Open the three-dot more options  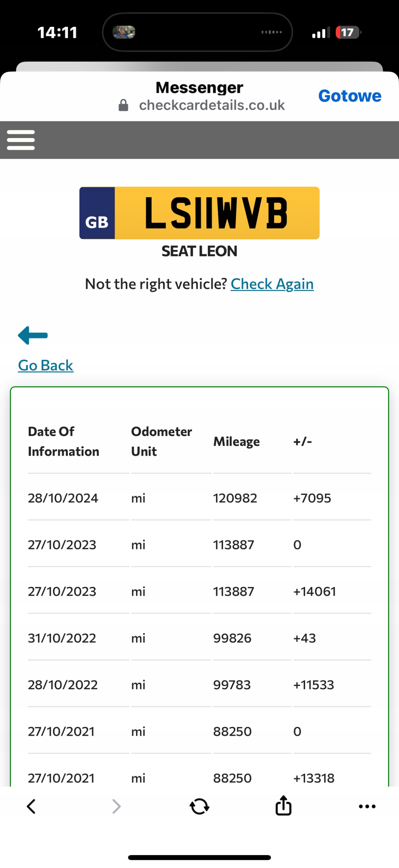(x=367, y=806)
